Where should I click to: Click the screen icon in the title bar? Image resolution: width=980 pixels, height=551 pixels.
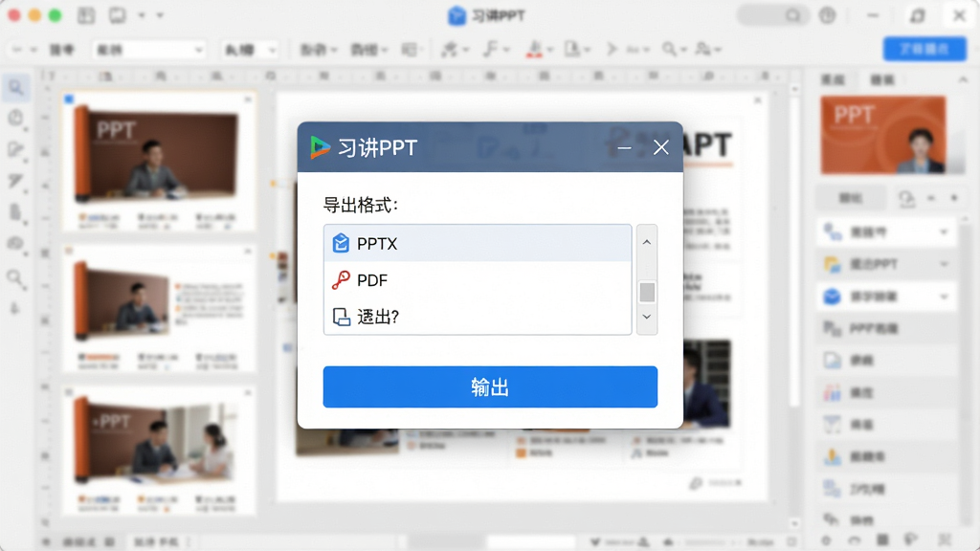pyautogui.click(x=118, y=15)
